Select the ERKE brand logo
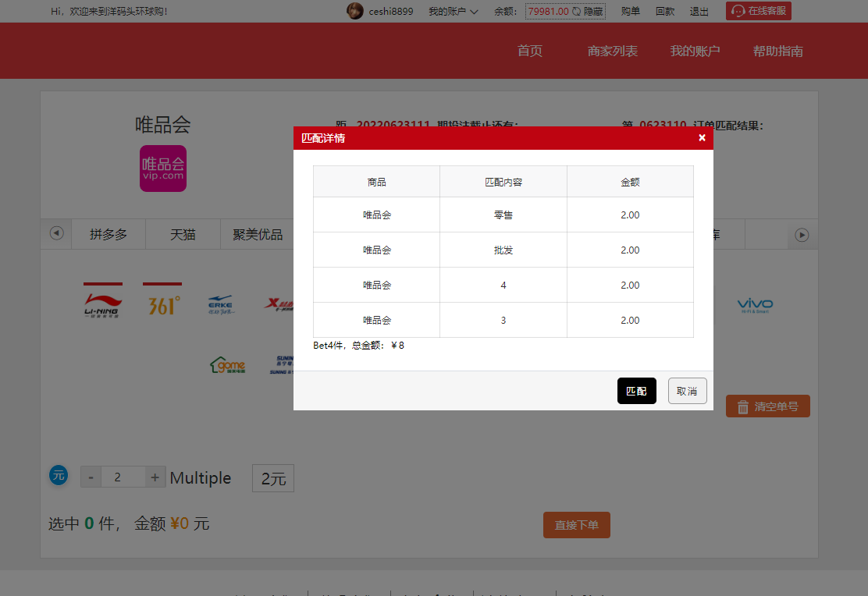Screen dimensions: 868x596 click(x=221, y=305)
